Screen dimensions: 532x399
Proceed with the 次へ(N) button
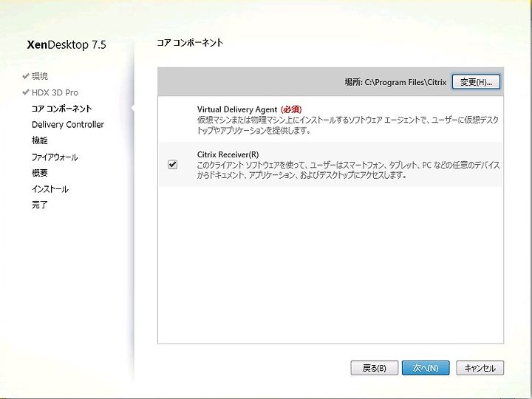coord(426,368)
